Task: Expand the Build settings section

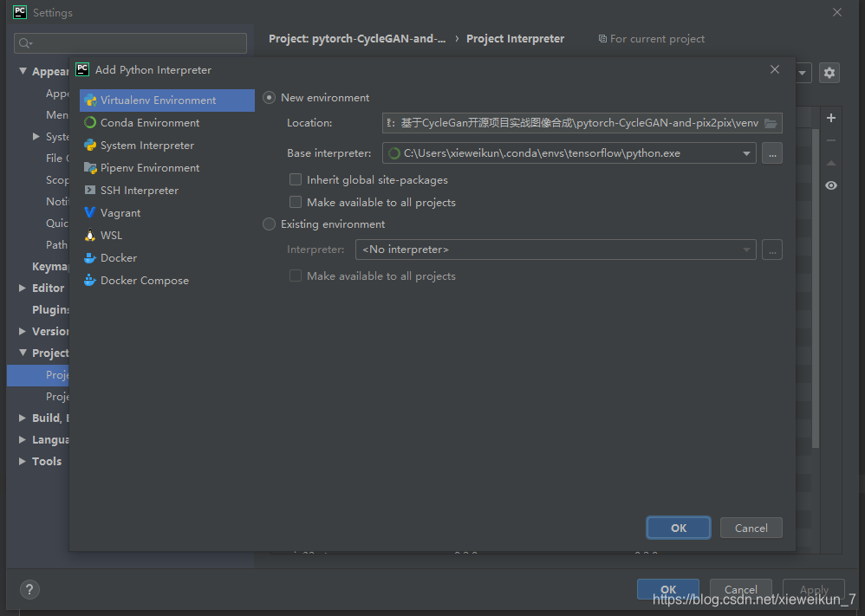Action: [x=22, y=418]
